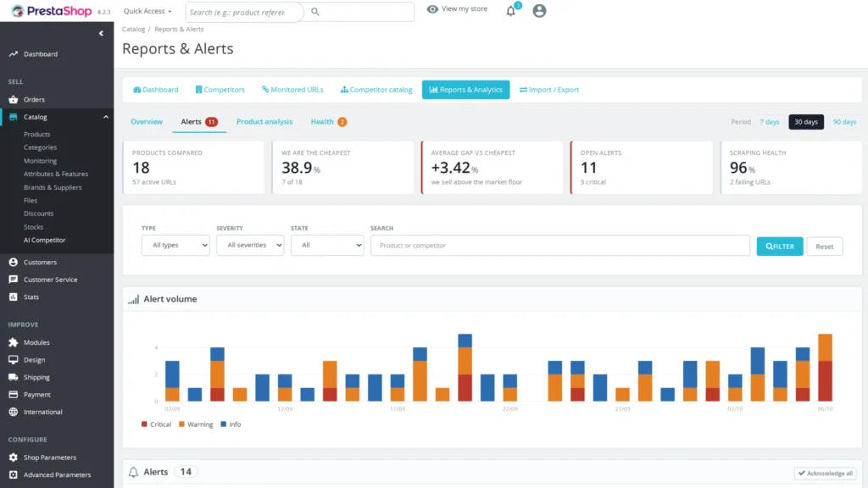
Task: Select the 90 days period
Action: 845,122
